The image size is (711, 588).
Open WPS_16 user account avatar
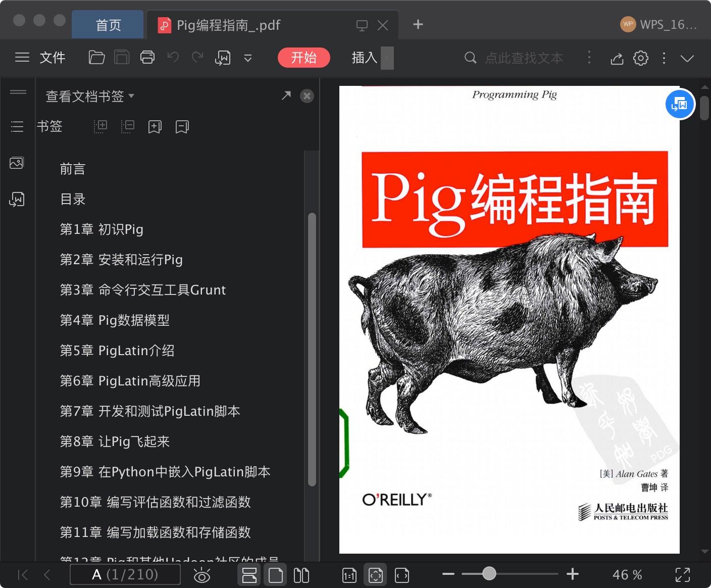click(x=628, y=24)
